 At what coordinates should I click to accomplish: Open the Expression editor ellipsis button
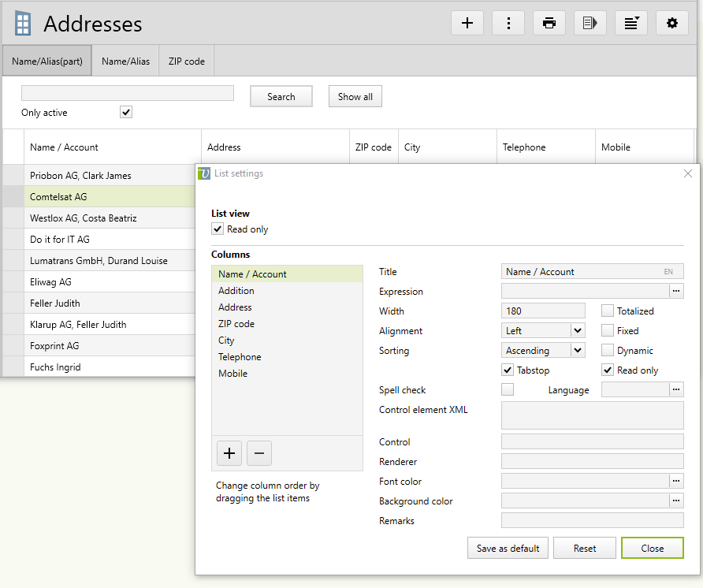click(x=676, y=292)
